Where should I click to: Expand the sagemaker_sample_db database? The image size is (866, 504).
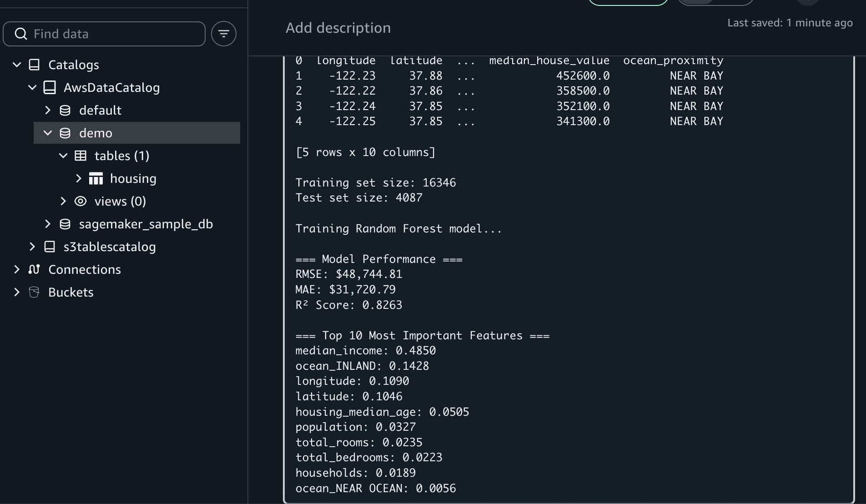tap(48, 224)
